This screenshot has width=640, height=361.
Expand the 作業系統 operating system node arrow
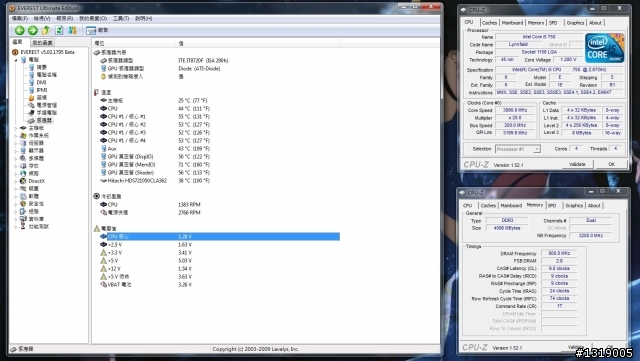pos(16,136)
